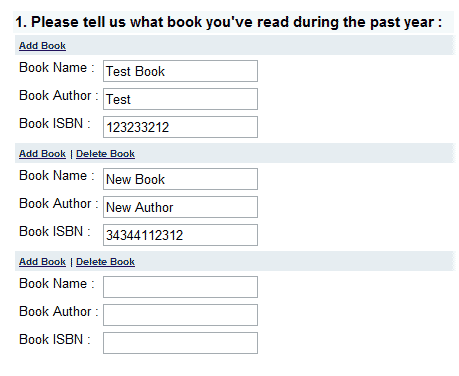Focus the Book Name field containing New Book
Viewport: 459px width, 376px height.
point(180,179)
